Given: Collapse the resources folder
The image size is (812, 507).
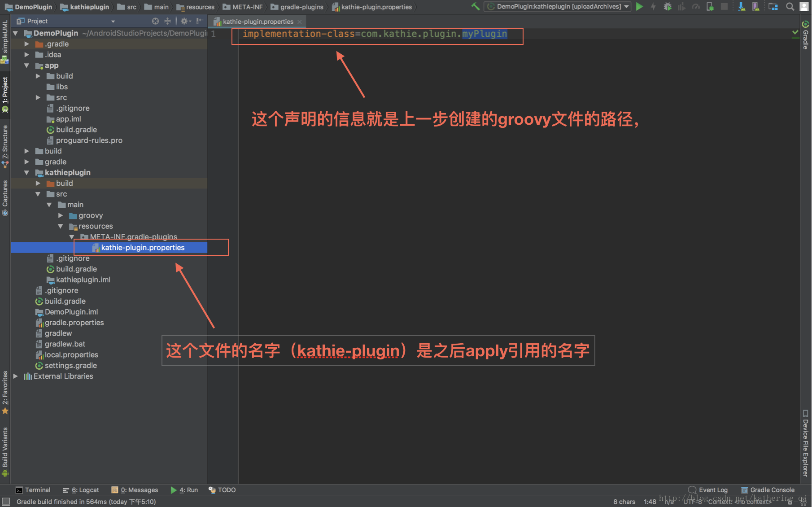Looking at the screenshot, I should (x=61, y=226).
